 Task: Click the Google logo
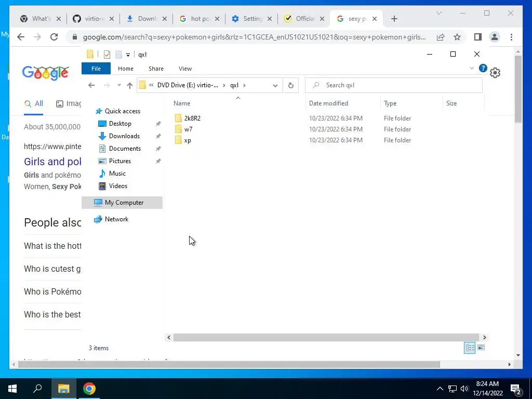46,73
